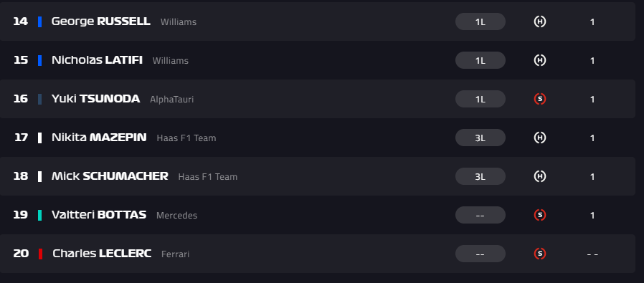Click the teal Mercedes team color bar

[x=40, y=216]
